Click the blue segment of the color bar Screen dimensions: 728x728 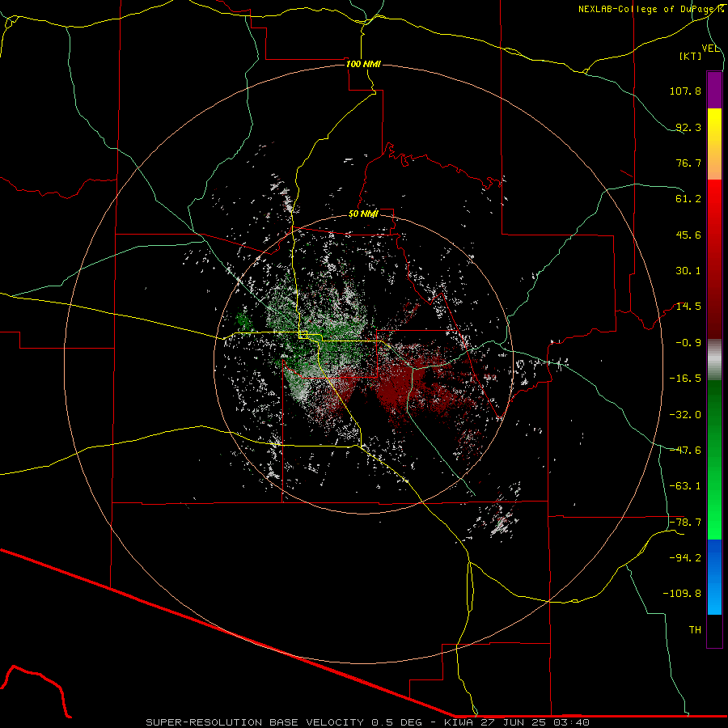click(714, 577)
